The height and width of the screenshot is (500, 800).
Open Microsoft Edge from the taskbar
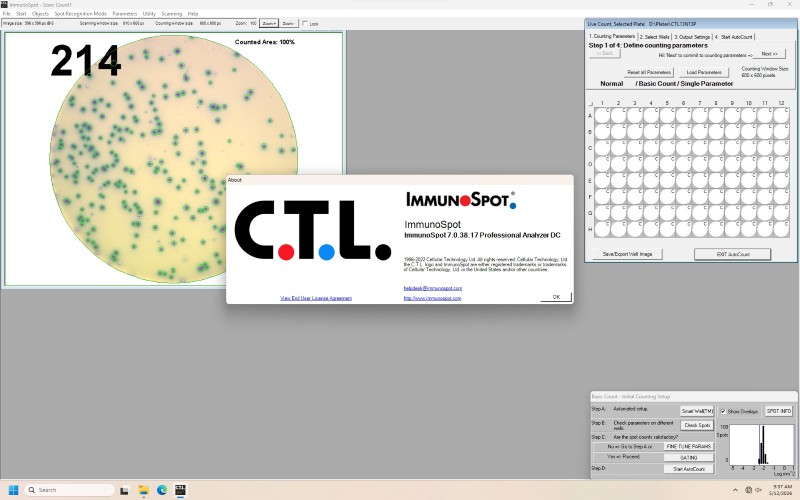[162, 490]
